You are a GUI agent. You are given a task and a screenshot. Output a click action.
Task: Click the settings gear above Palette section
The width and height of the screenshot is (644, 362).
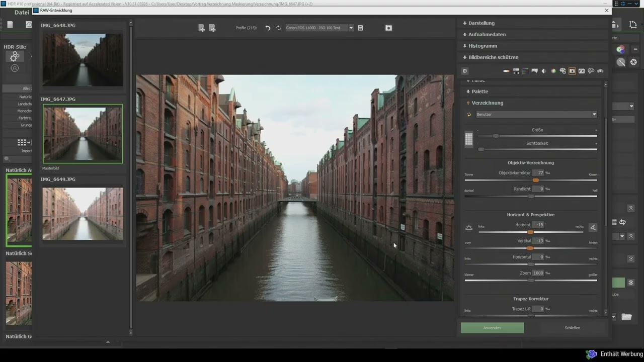[x=465, y=71]
